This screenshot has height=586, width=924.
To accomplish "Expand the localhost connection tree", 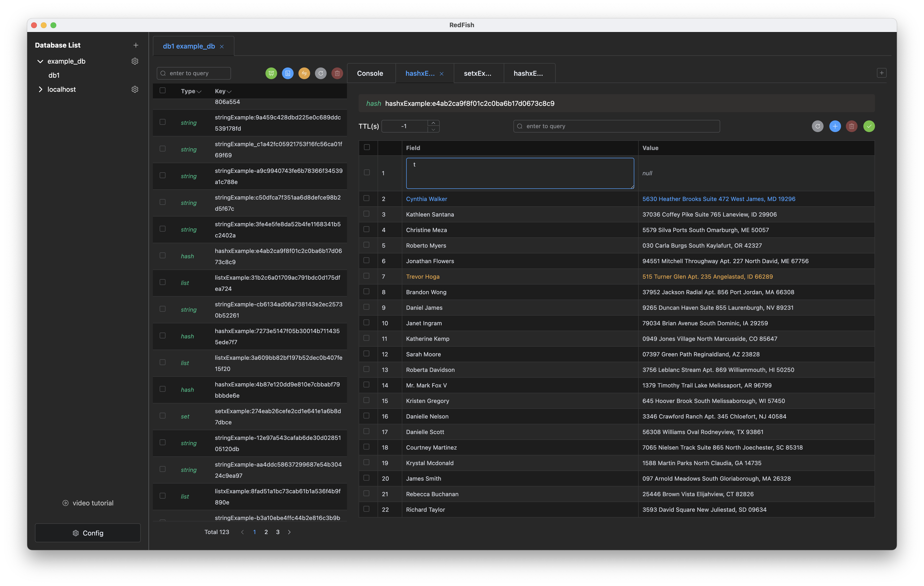I will tap(40, 90).
